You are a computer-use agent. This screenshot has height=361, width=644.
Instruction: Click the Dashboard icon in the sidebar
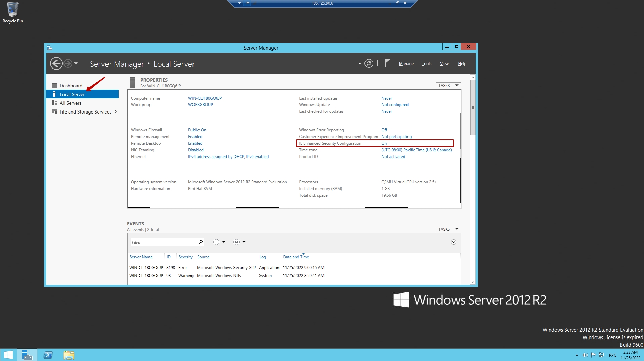[x=54, y=85]
